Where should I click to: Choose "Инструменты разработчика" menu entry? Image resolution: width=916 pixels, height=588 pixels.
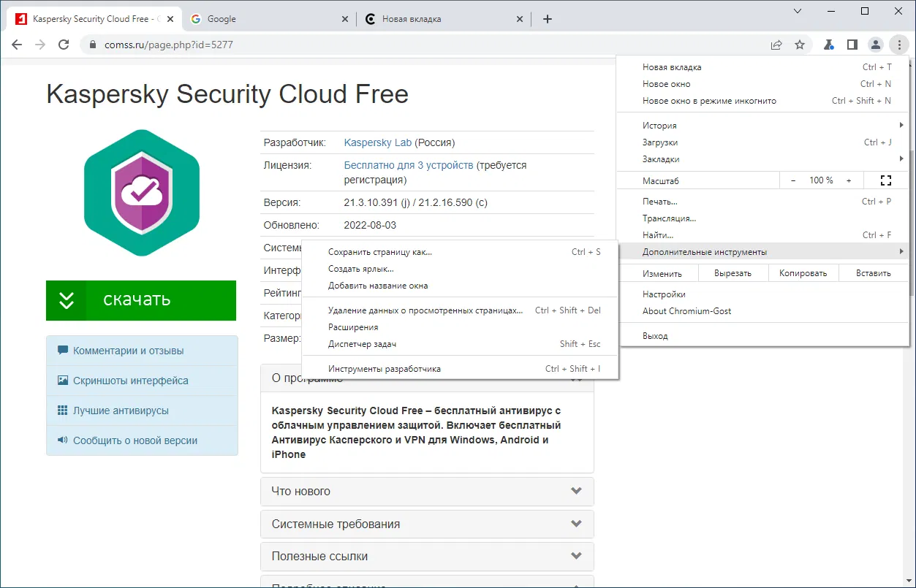click(385, 369)
